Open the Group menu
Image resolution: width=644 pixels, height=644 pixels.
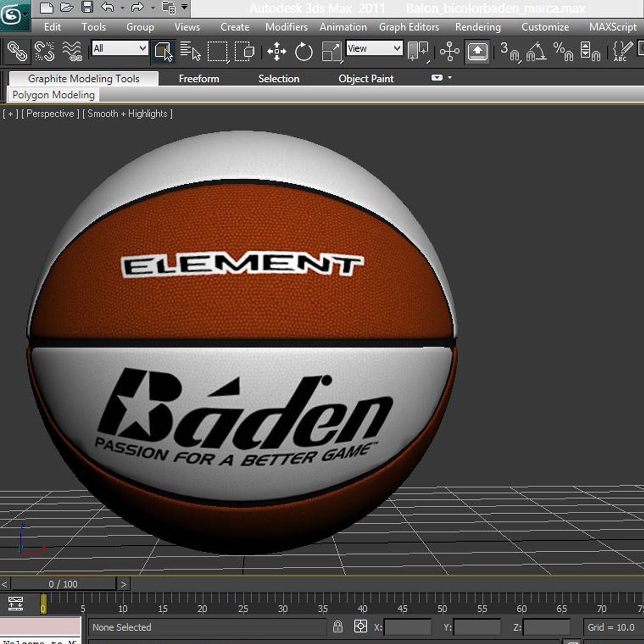(x=140, y=27)
